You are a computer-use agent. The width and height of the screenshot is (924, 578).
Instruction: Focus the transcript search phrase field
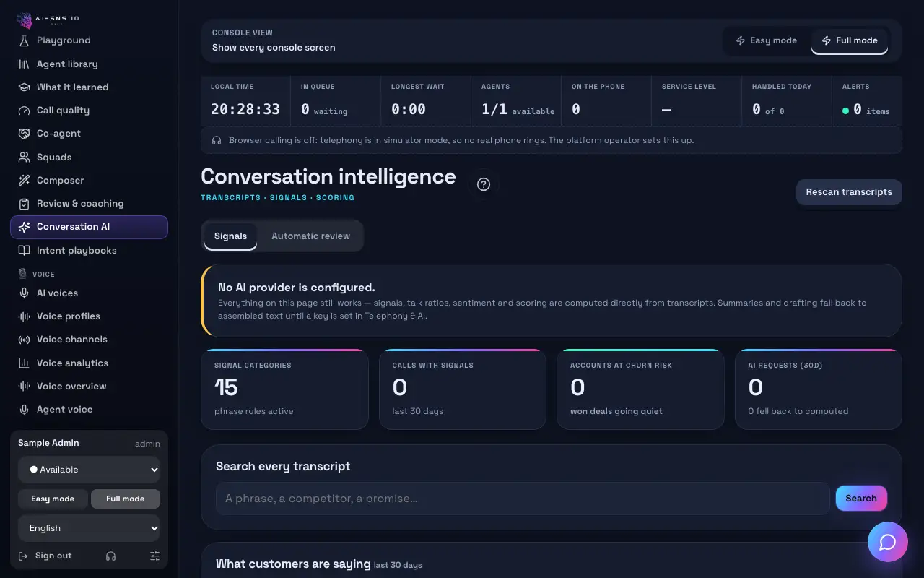(x=523, y=499)
